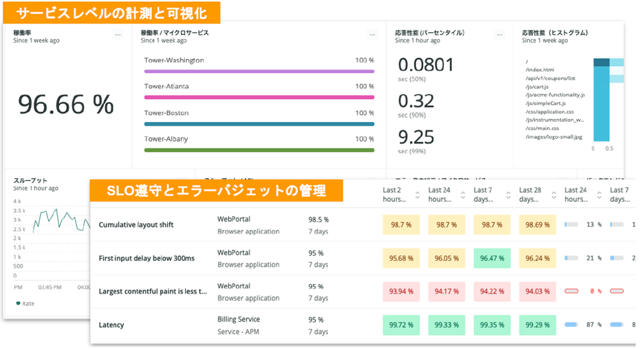Open the 稼働率 widget ellipsis menu
Screen dimensions: 644x349
(x=118, y=35)
